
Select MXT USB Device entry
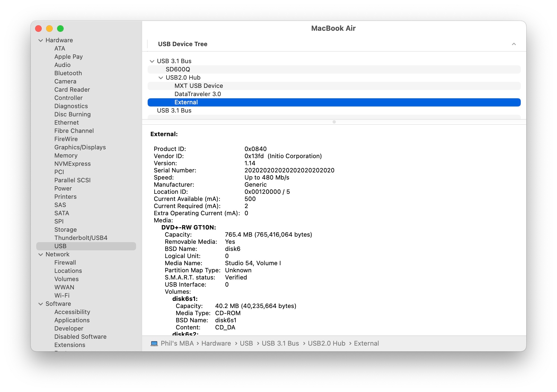pos(199,86)
